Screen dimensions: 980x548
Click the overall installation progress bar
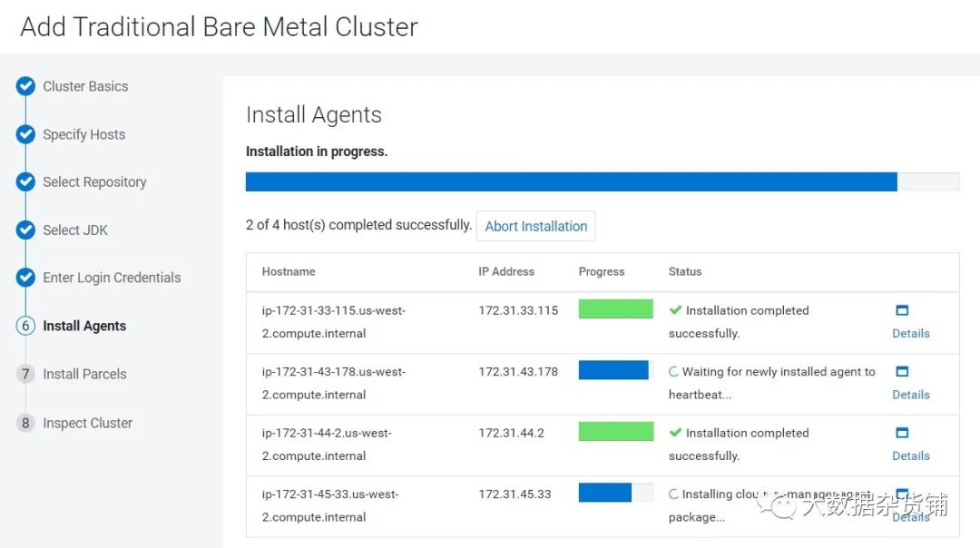(603, 181)
